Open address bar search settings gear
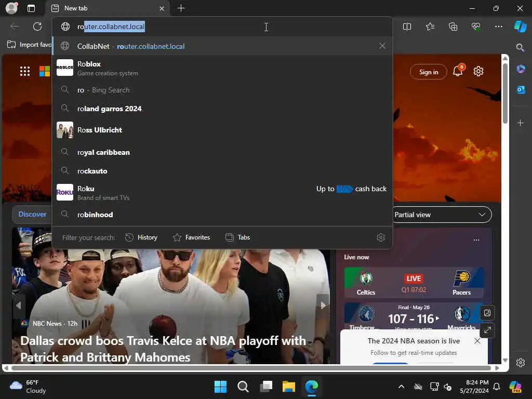The image size is (532, 399). click(x=381, y=237)
